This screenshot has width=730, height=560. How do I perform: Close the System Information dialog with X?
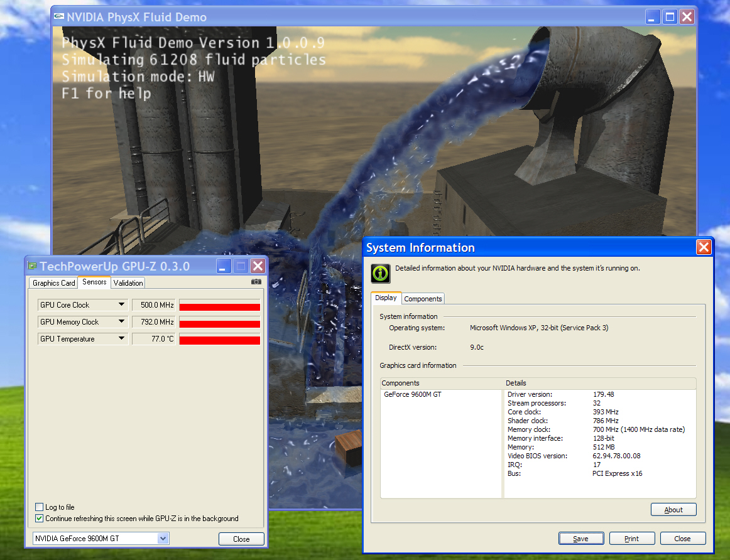click(704, 247)
